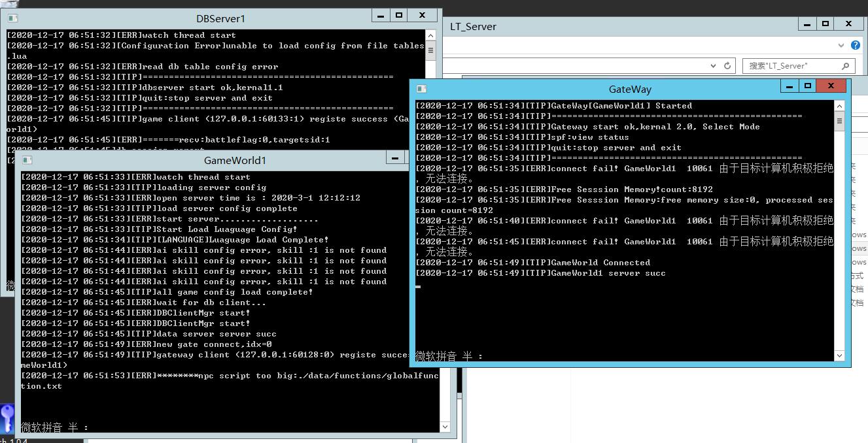
Task: Expand the Explorer ribbon chevron
Action: point(841,45)
